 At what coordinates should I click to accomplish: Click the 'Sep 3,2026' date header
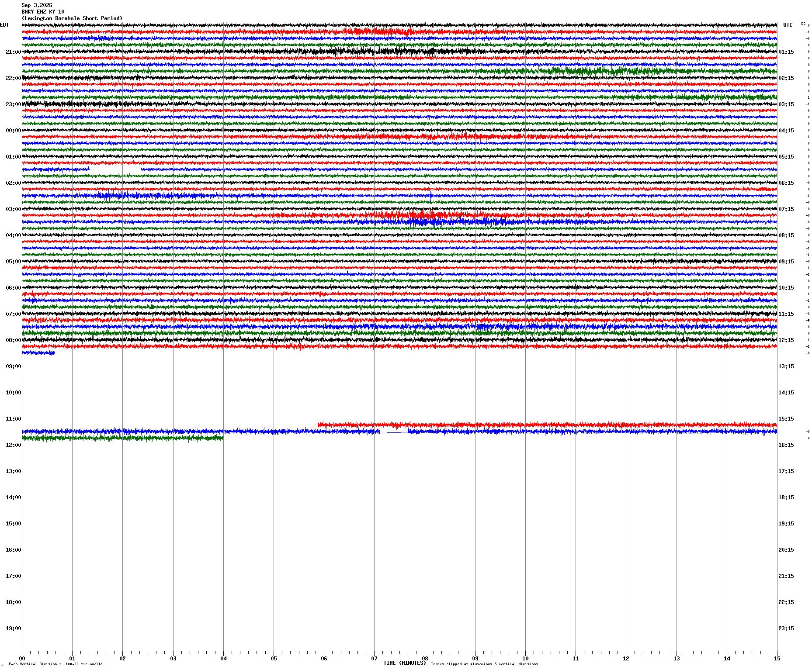coord(37,5)
